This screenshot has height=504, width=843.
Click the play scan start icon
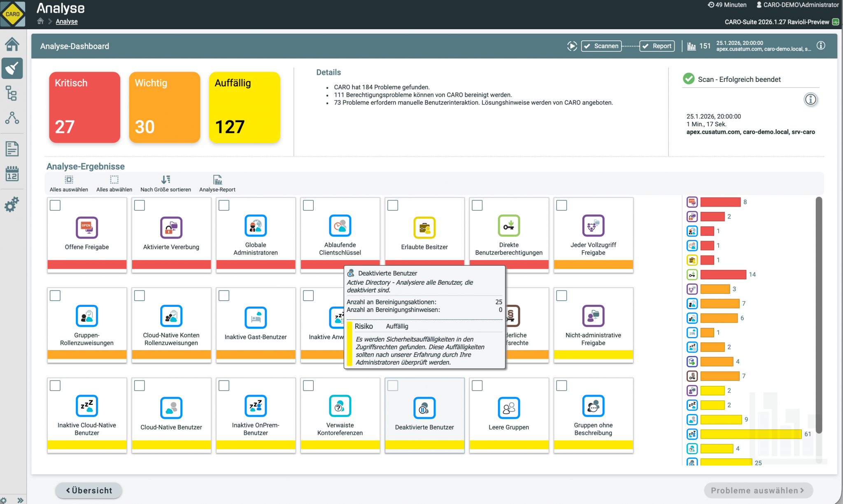click(x=572, y=46)
